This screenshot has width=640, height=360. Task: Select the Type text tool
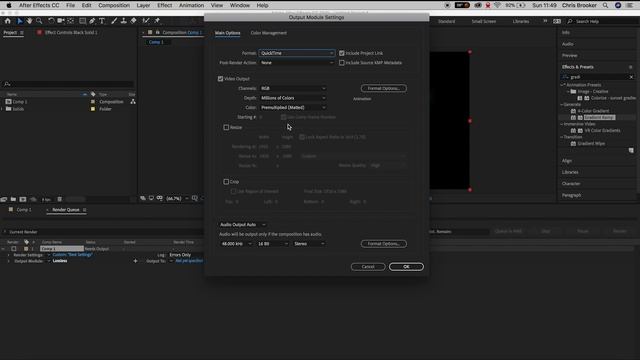(102, 21)
